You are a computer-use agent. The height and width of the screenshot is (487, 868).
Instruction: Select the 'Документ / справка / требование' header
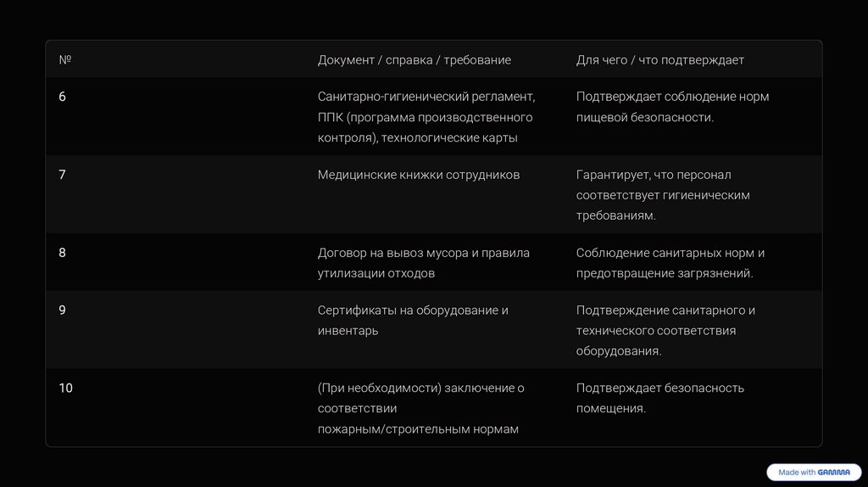coord(414,60)
